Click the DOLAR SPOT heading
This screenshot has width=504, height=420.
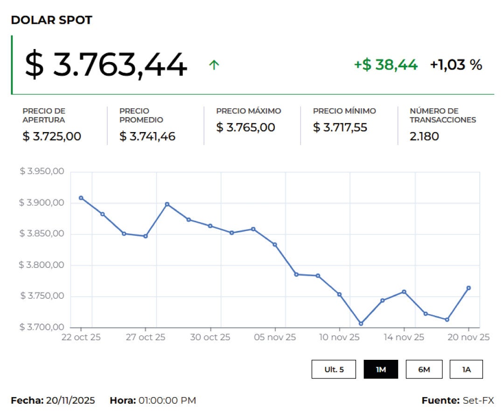(x=51, y=20)
